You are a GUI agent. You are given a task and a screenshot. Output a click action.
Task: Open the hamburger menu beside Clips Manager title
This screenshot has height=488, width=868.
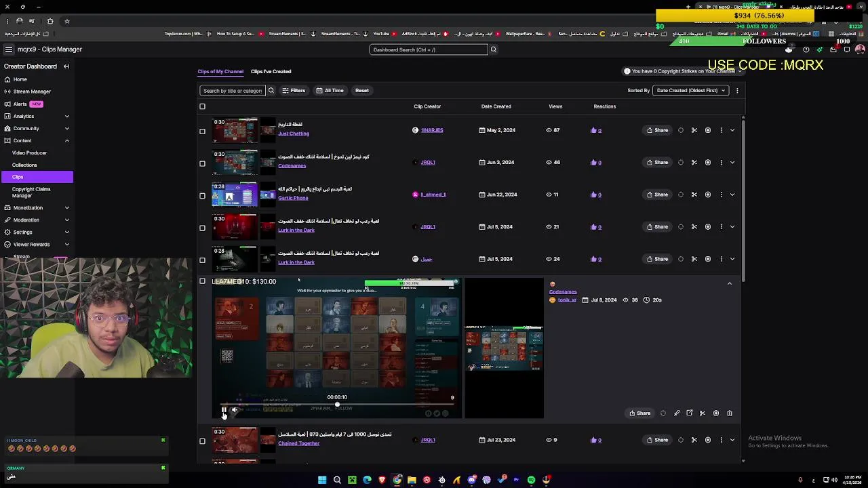click(8, 49)
